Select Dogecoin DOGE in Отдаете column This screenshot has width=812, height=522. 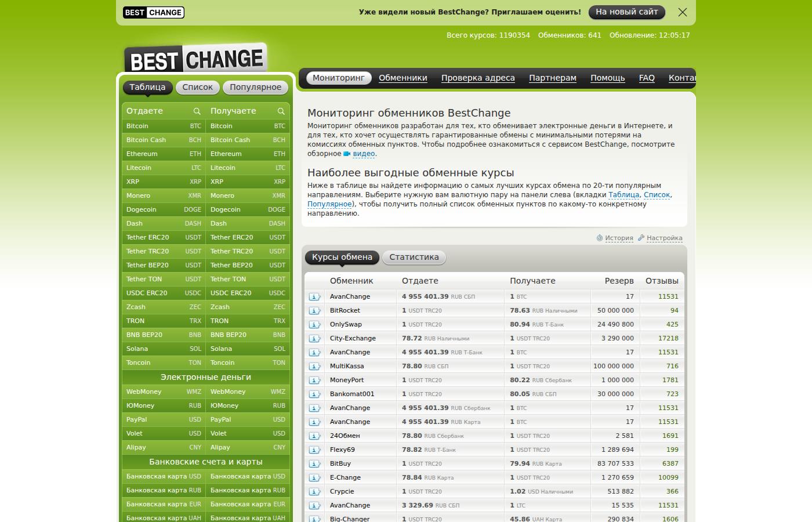(x=164, y=209)
